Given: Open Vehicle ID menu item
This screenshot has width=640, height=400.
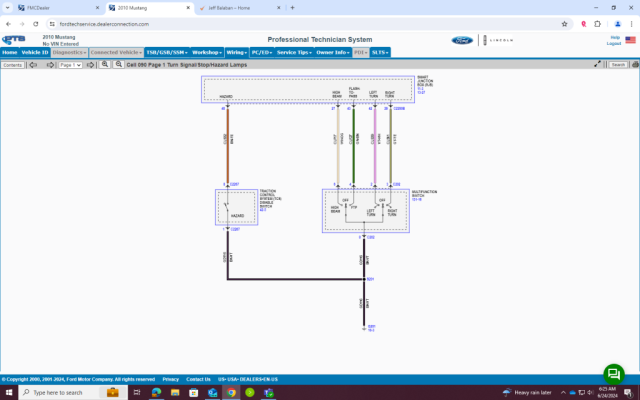Looking at the screenshot, I should [35, 52].
